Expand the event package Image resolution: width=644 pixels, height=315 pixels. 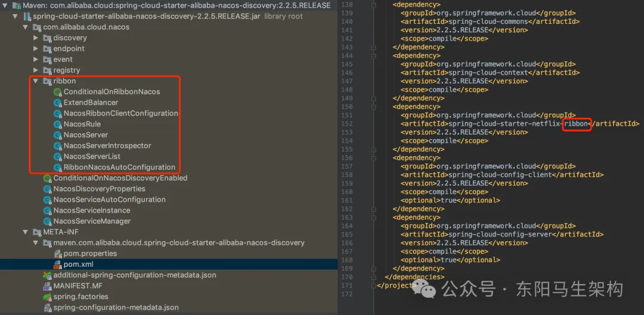pos(36,60)
